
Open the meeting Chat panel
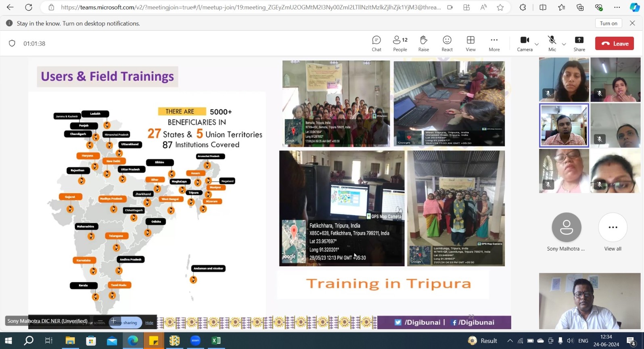(376, 44)
